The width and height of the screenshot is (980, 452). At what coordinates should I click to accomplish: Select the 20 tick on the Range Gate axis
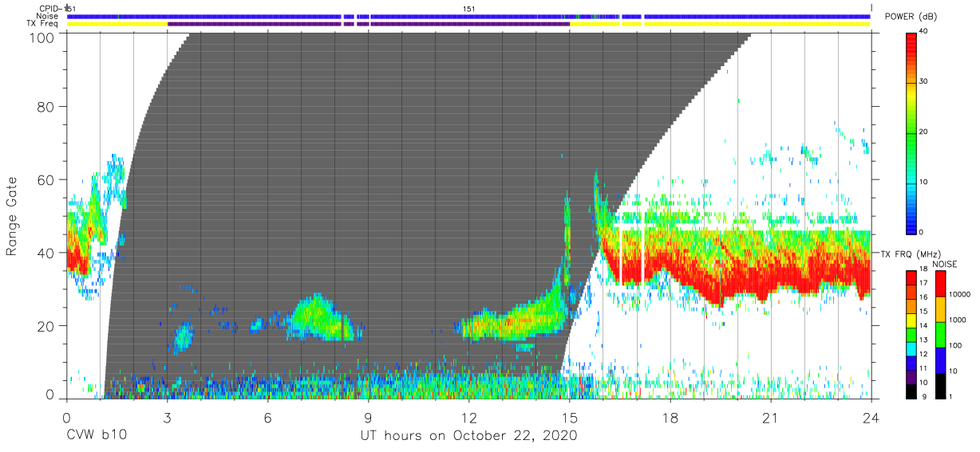click(45, 325)
